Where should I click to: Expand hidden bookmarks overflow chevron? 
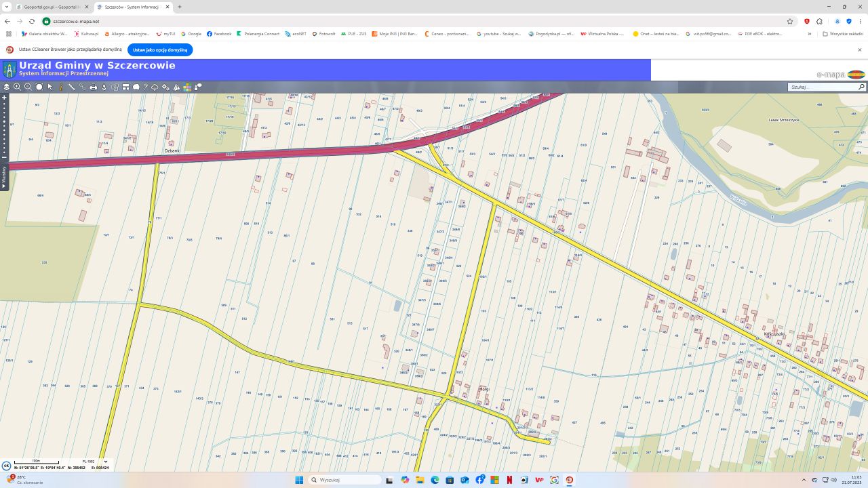(x=809, y=33)
